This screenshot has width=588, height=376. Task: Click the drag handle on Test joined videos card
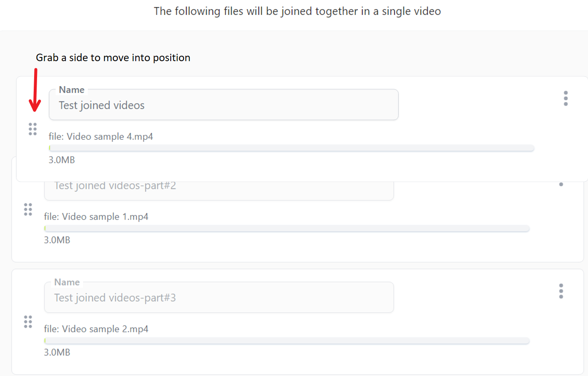coord(33,129)
